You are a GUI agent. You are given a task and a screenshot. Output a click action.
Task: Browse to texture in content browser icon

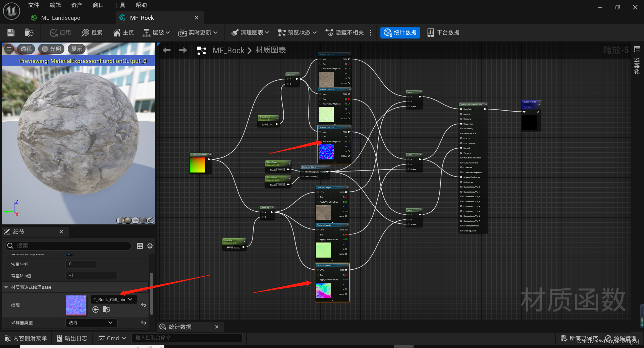[x=107, y=309]
